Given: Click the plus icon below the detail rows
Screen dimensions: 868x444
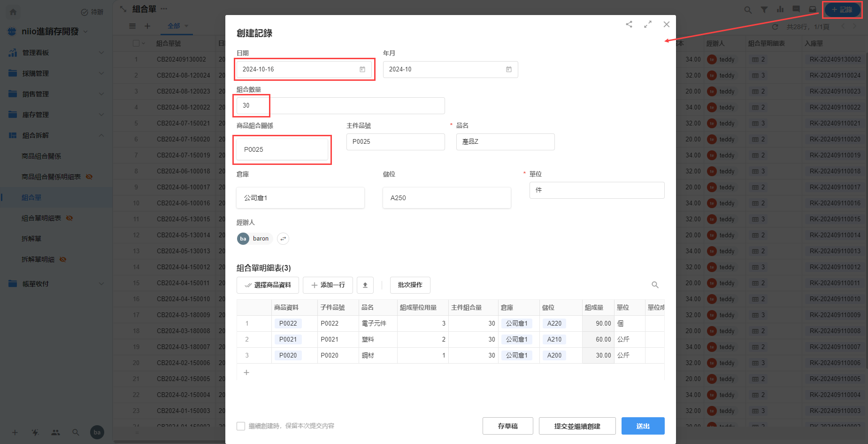Looking at the screenshot, I should 246,373.
